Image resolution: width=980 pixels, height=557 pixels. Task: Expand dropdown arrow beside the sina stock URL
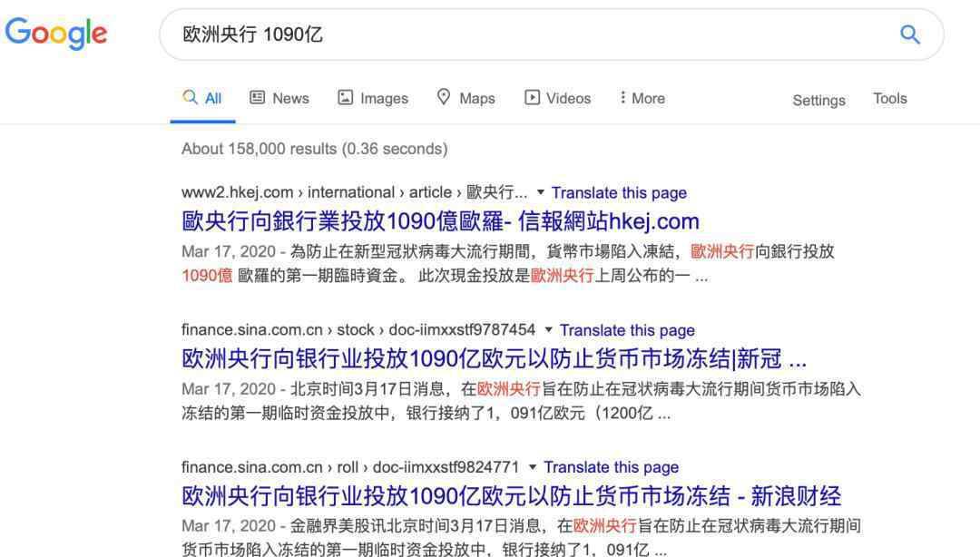click(549, 329)
